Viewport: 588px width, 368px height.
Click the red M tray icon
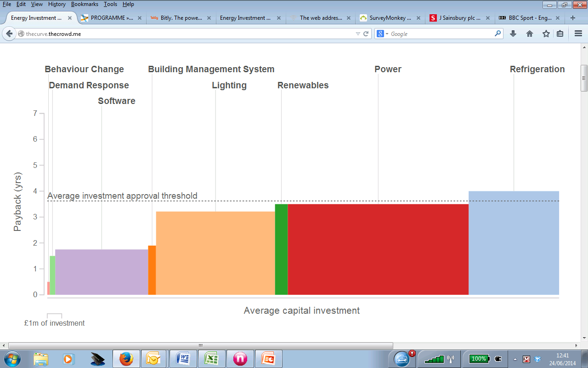pyautogui.click(x=526, y=359)
